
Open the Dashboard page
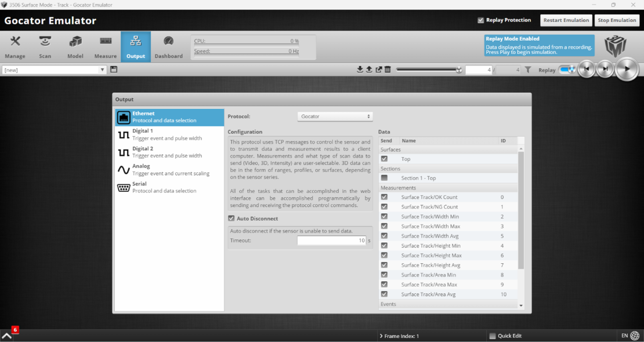(x=168, y=47)
